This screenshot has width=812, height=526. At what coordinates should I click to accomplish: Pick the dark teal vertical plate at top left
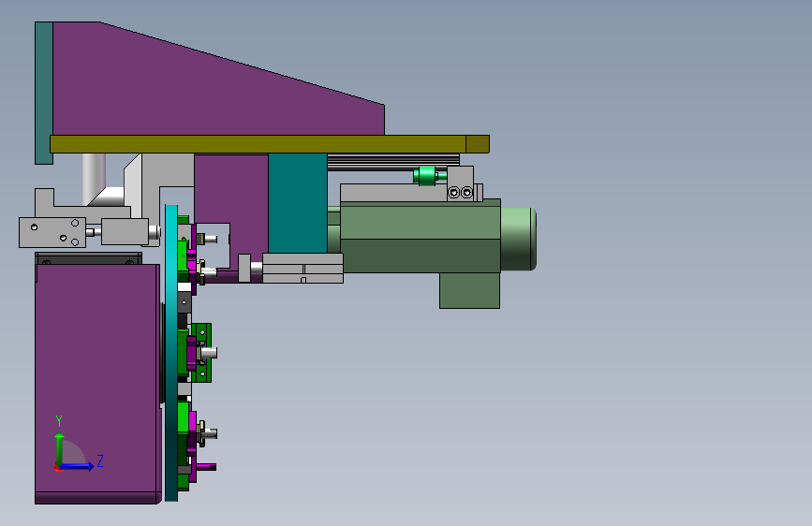(x=43, y=94)
